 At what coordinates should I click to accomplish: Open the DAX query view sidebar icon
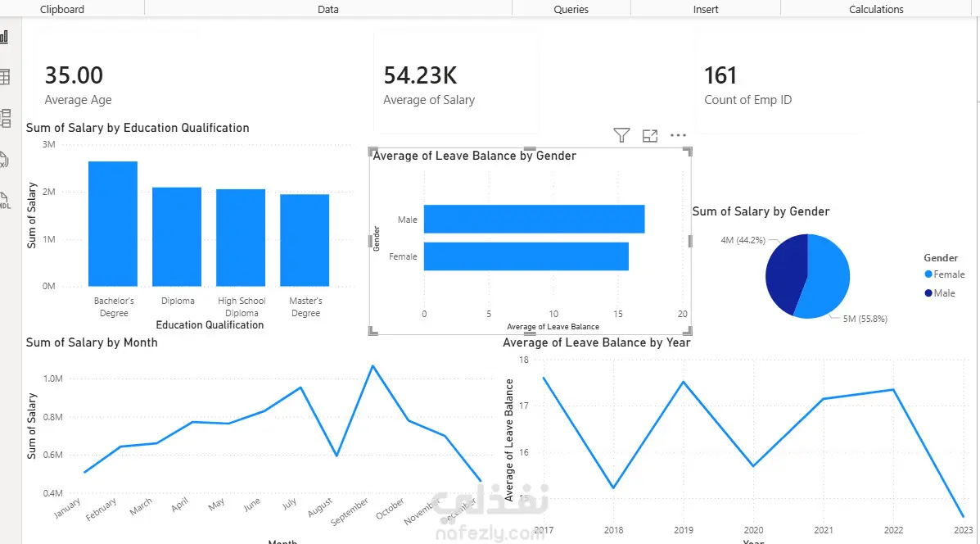click(x=4, y=160)
